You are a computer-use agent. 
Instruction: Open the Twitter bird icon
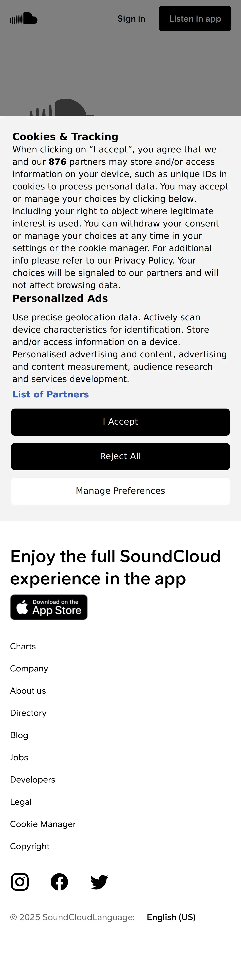(99, 882)
